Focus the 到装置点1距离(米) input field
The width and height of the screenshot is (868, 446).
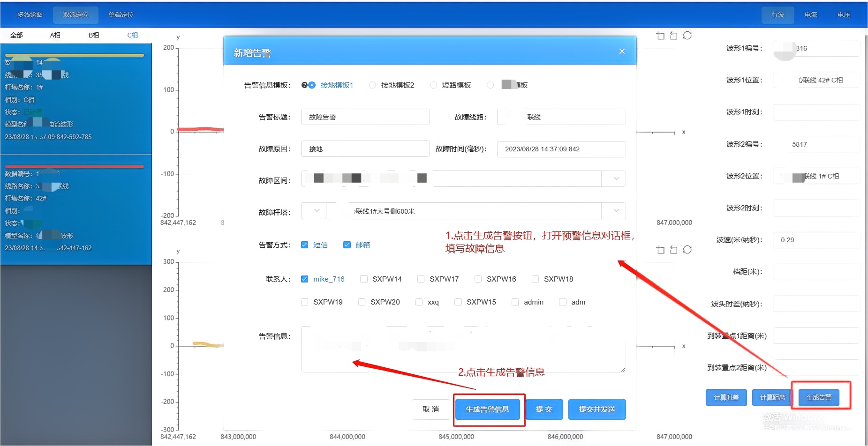pyautogui.click(x=816, y=335)
